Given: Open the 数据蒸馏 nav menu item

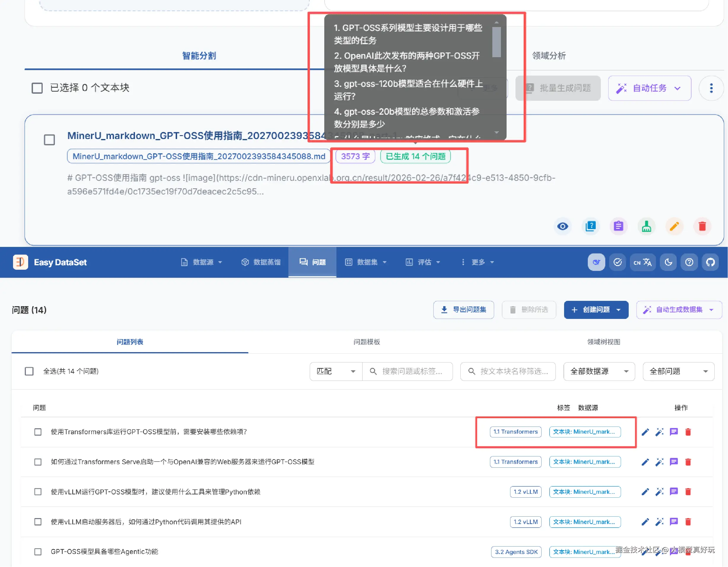Looking at the screenshot, I should click(x=261, y=262).
